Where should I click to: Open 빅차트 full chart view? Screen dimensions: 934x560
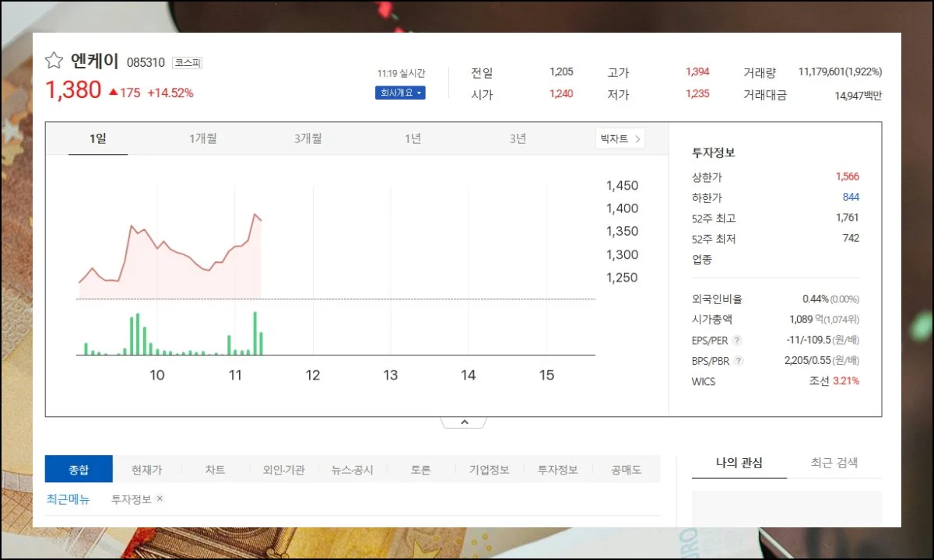click(620, 138)
